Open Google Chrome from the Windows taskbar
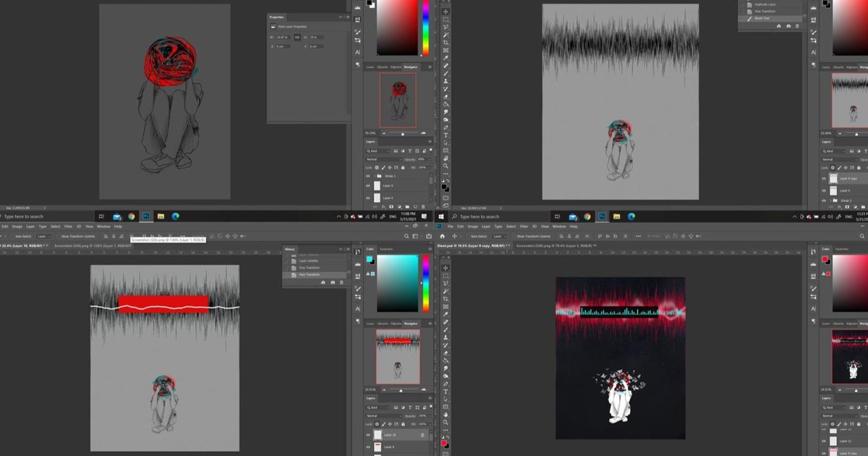The width and height of the screenshot is (868, 456). click(132, 216)
